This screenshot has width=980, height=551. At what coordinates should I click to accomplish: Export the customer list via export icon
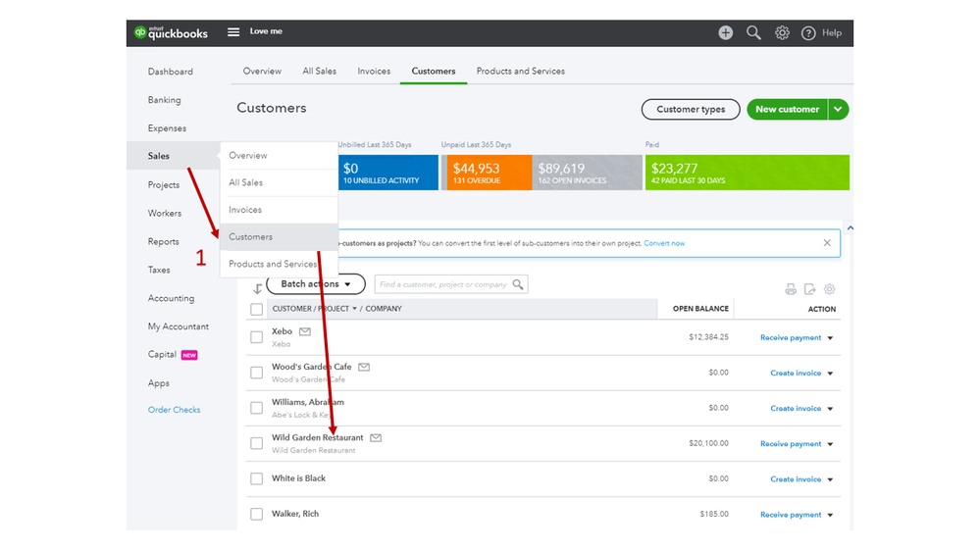pos(810,289)
